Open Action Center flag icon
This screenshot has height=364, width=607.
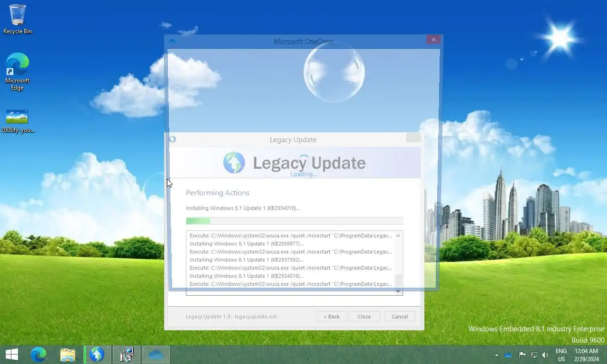coord(522,355)
